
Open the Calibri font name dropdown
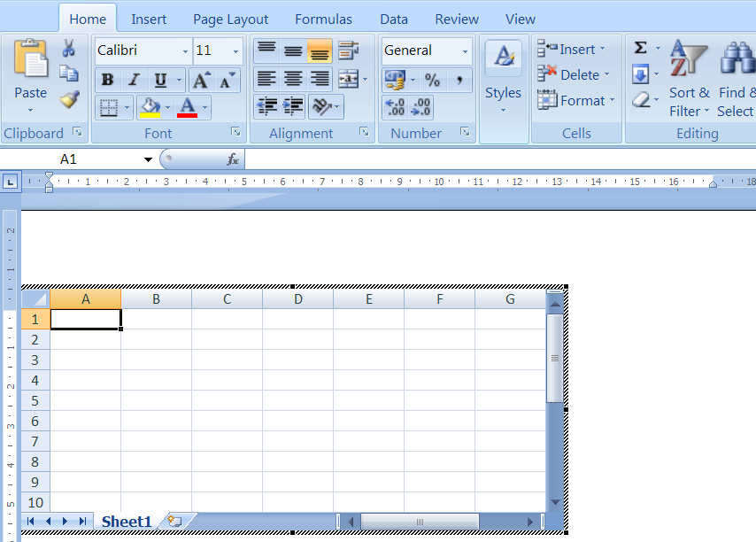pyautogui.click(x=185, y=51)
